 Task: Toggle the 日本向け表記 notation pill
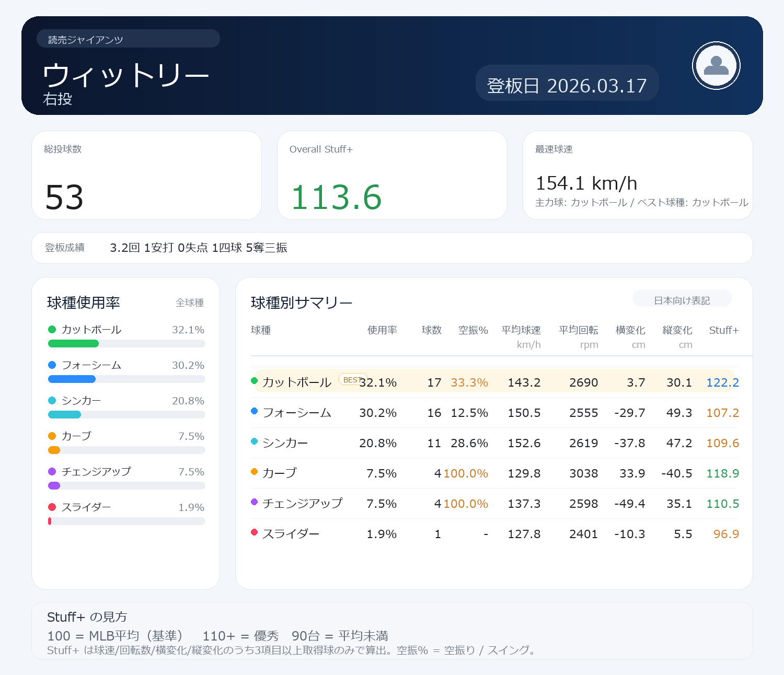682,300
